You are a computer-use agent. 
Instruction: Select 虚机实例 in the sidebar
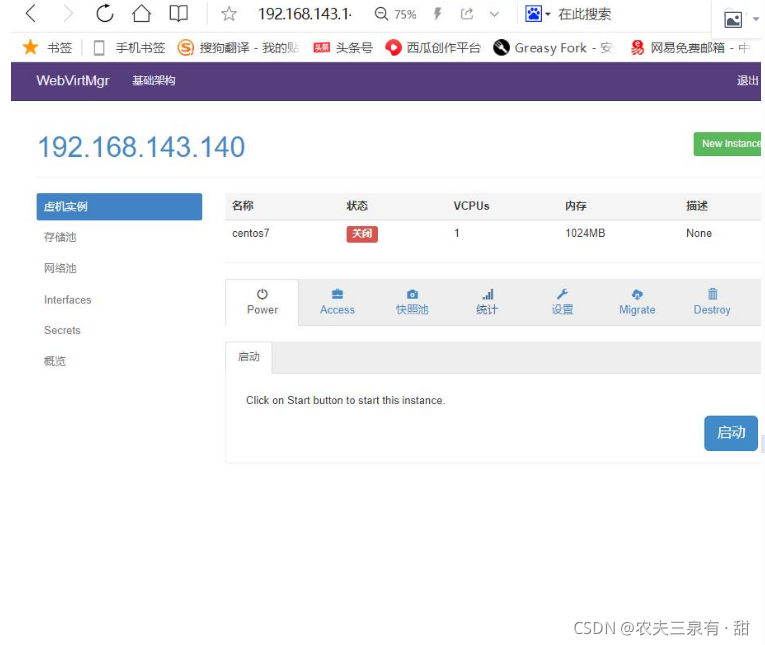pyautogui.click(x=119, y=206)
